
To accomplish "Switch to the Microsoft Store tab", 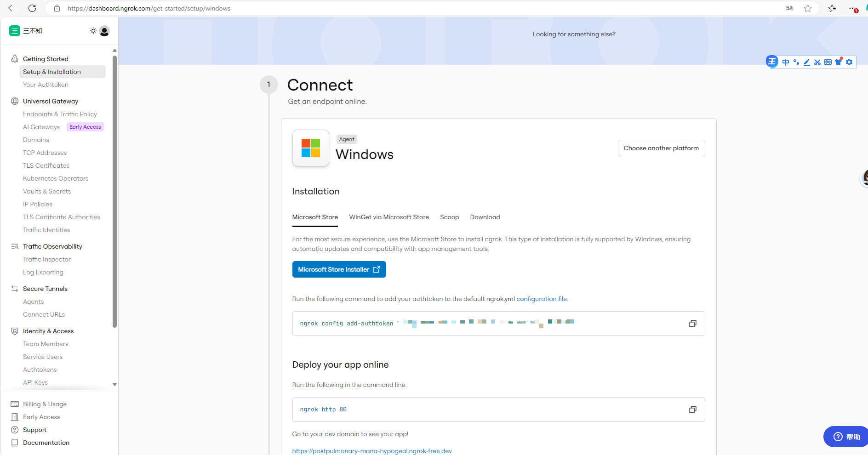I will pyautogui.click(x=315, y=217).
